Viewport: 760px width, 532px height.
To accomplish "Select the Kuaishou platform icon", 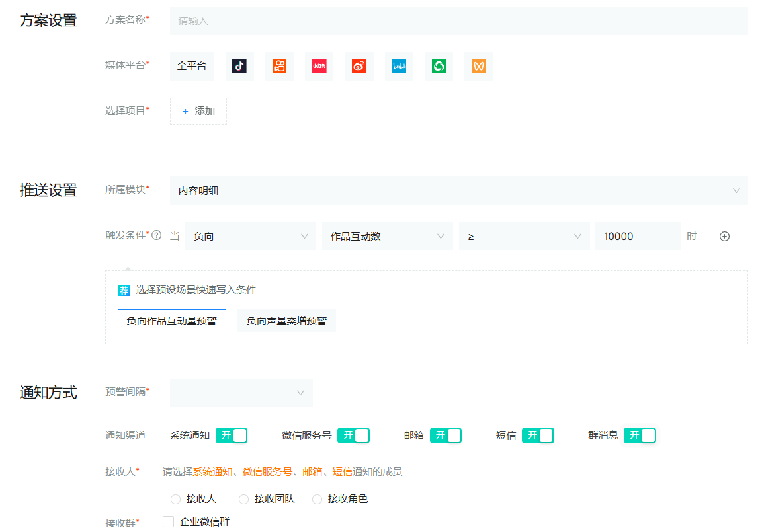I will [x=280, y=66].
